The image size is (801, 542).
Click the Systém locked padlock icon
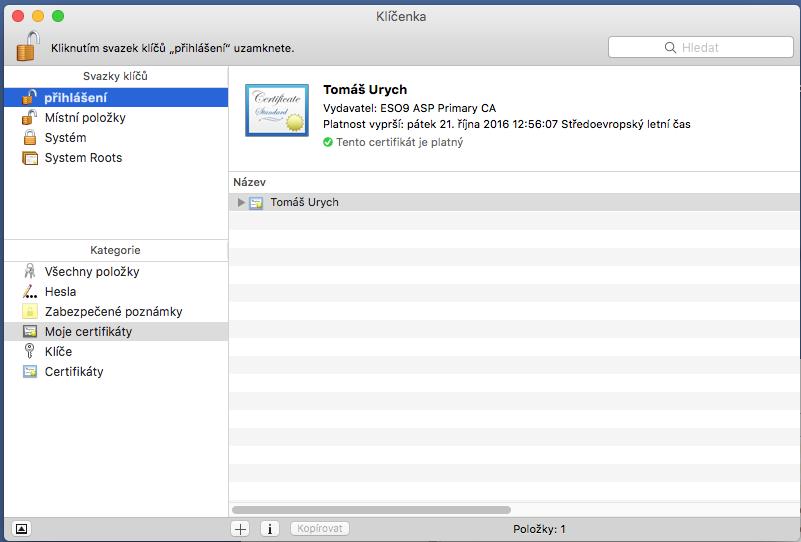[30, 137]
